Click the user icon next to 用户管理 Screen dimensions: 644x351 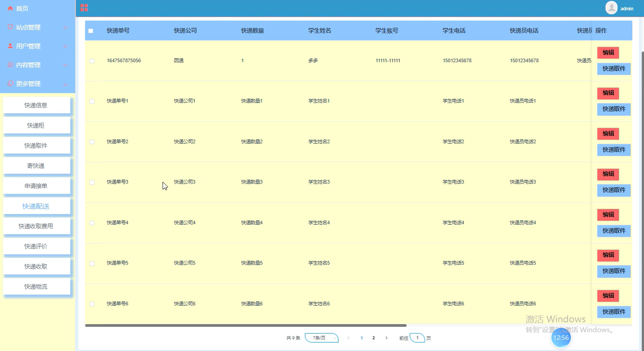tap(10, 46)
